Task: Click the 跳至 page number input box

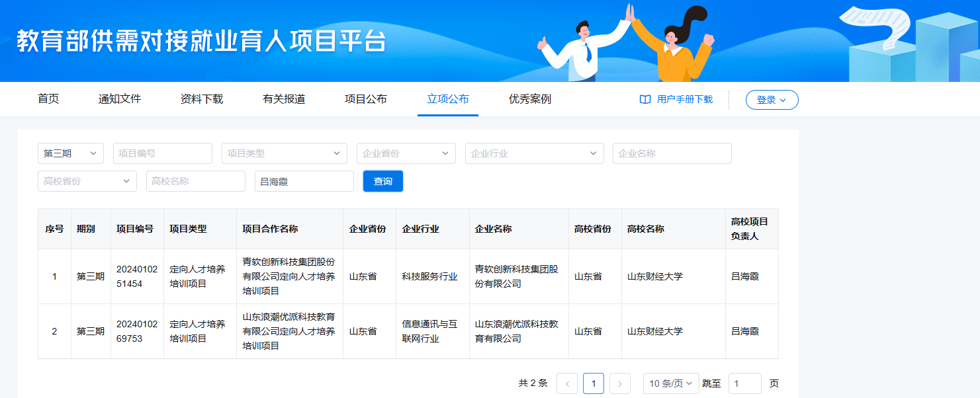Action: [x=744, y=383]
